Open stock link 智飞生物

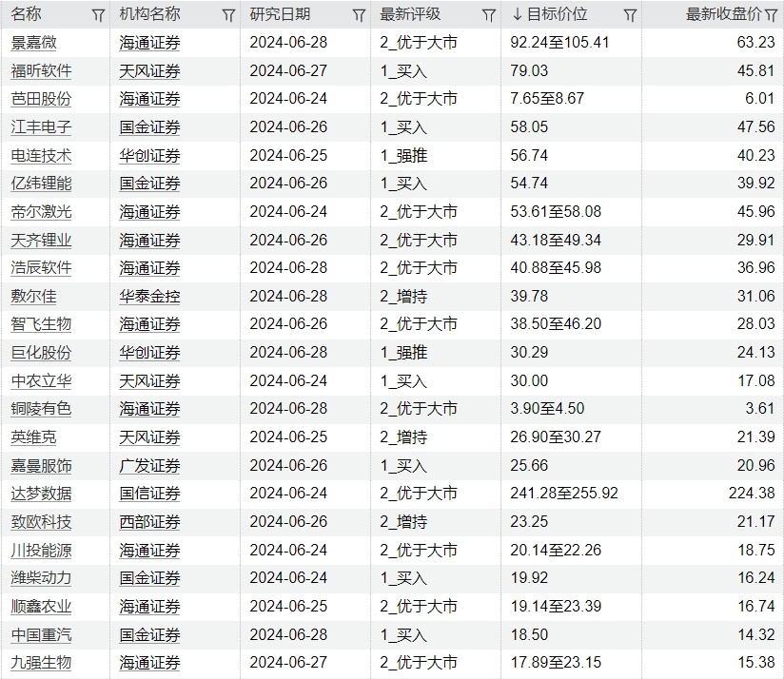[42, 323]
